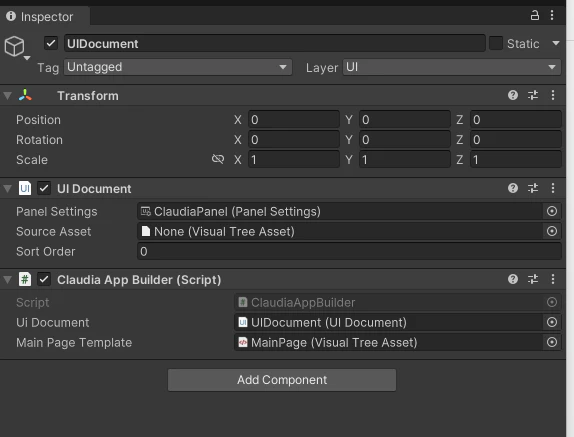Click the Scale Y field
574x437 pixels.
[x=405, y=160]
